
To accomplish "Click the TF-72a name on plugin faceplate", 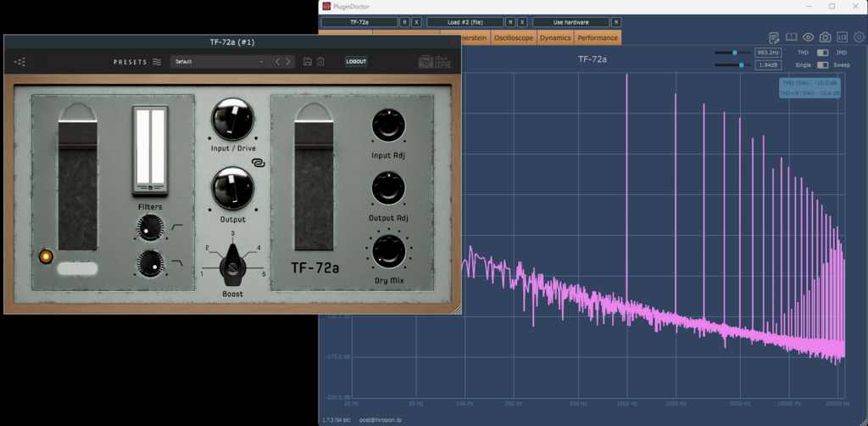I will [315, 269].
